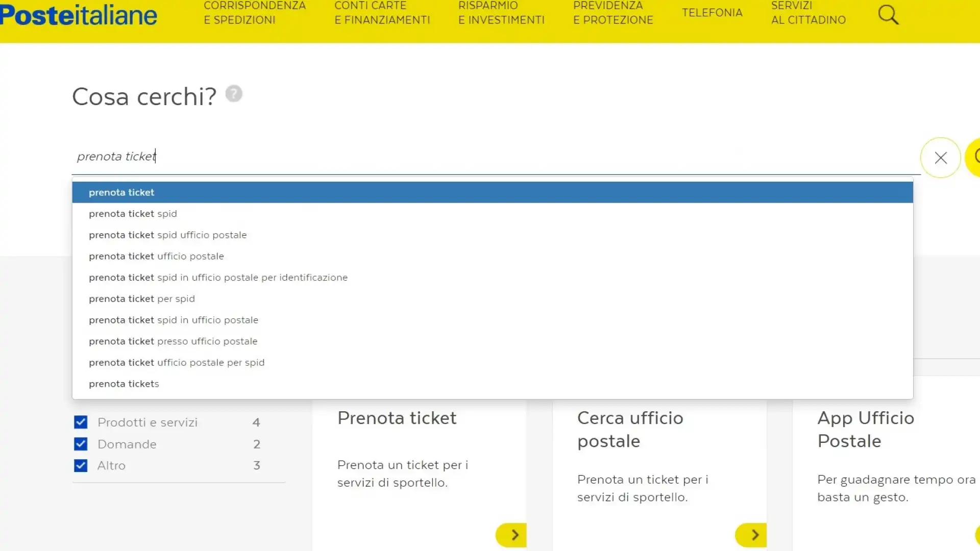Uncheck the Domande filter checkbox
980x551 pixels.
pos(81,444)
